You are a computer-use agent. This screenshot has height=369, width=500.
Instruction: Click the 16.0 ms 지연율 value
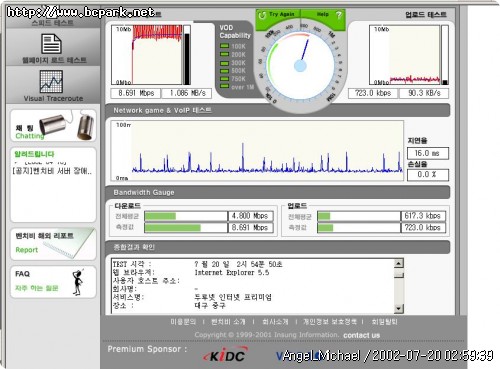(428, 153)
